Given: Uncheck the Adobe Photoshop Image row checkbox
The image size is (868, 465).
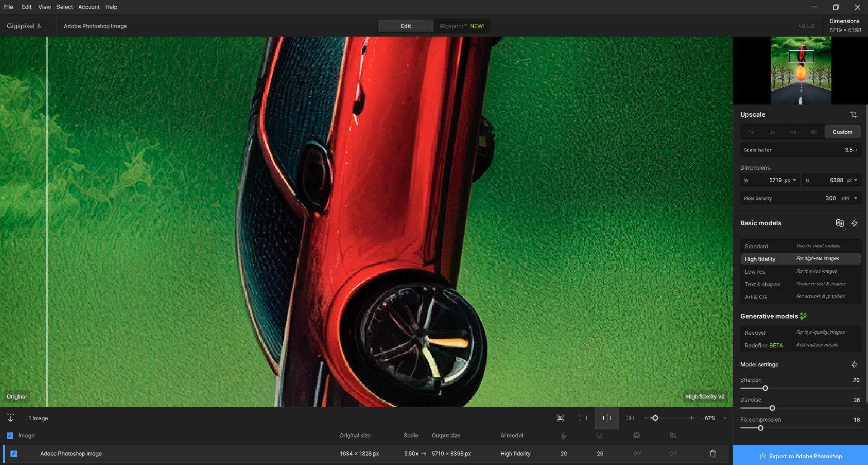Looking at the screenshot, I should 14,454.
